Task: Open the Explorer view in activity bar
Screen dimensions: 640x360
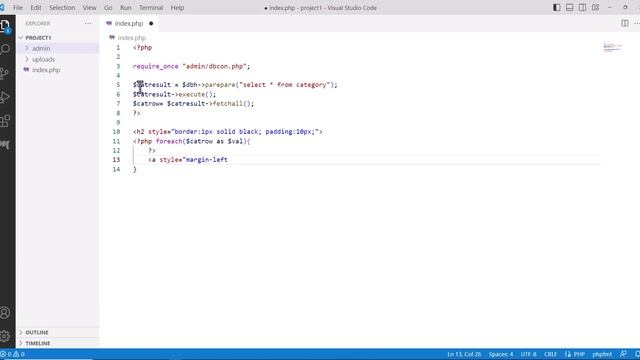Action: pyautogui.click(x=5, y=26)
